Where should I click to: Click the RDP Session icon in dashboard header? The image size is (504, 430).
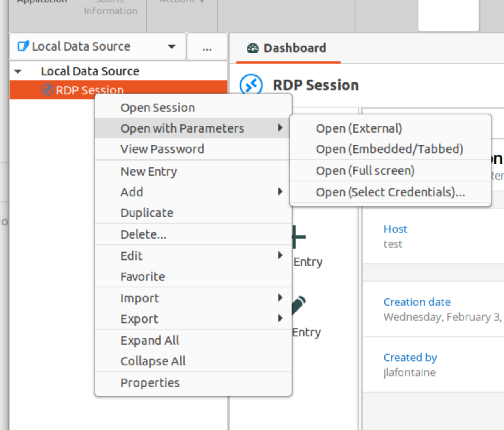point(251,84)
